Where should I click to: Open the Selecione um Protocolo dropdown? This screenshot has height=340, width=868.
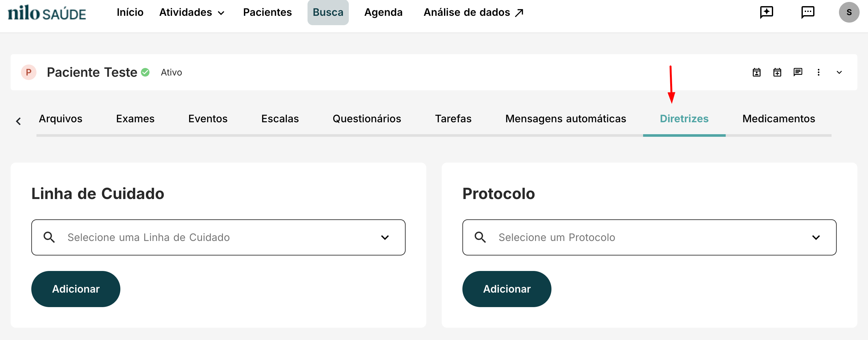point(816,237)
